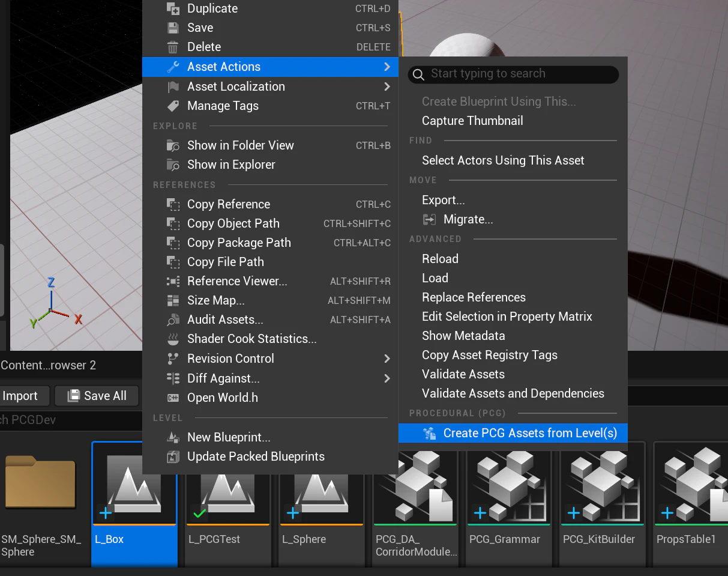This screenshot has height=576, width=728.
Task: Switch to the Content Browser 2 tab
Action: pos(49,365)
